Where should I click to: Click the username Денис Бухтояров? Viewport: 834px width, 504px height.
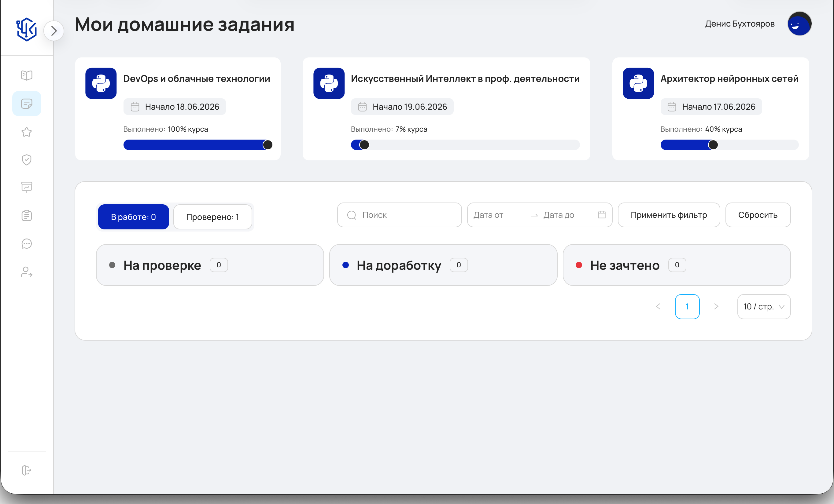pyautogui.click(x=740, y=24)
